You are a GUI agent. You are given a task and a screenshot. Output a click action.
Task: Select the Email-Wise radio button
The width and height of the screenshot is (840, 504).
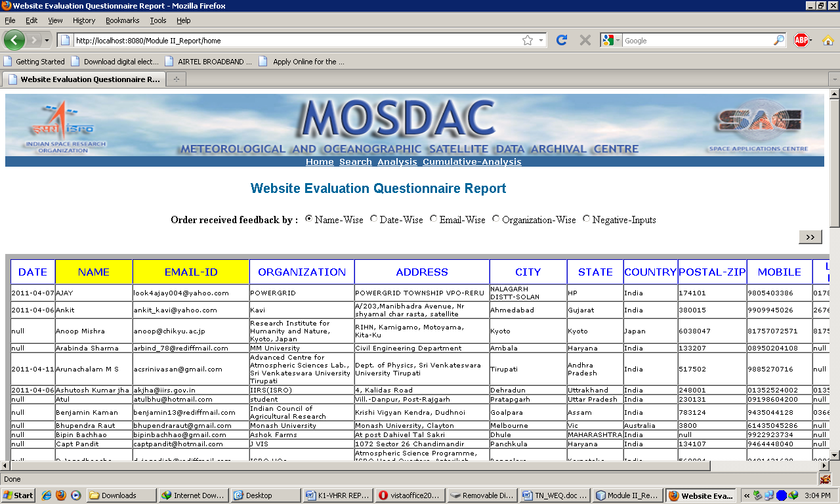pos(434,219)
